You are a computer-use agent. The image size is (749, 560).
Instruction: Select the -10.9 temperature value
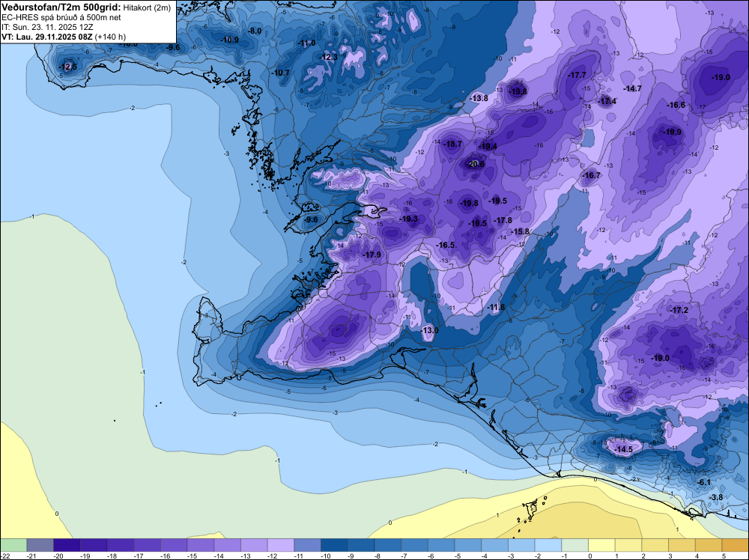(230, 40)
